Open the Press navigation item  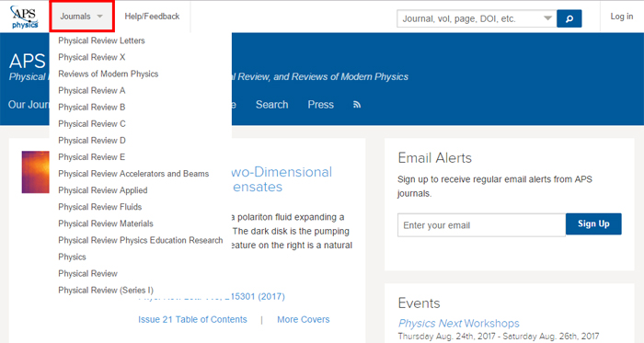[320, 105]
